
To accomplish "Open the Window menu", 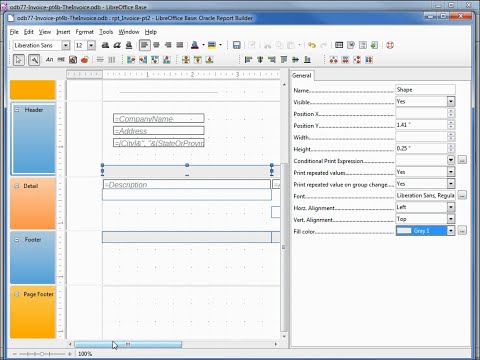I will tap(129, 32).
